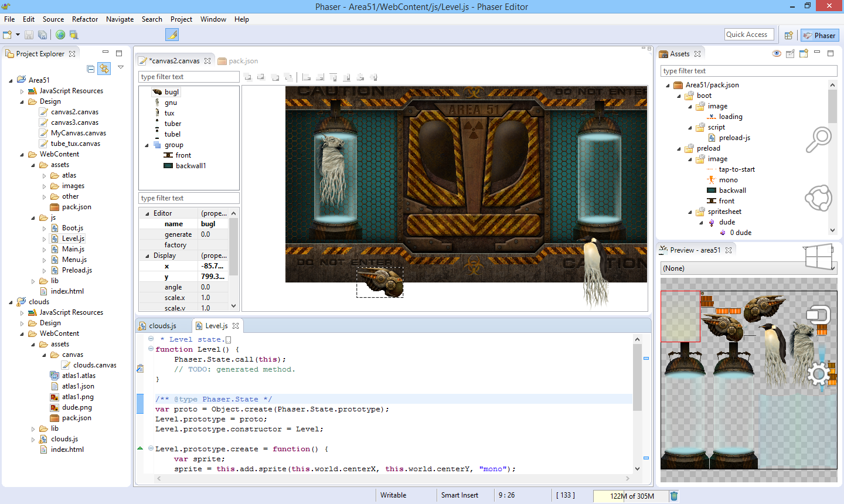
Task: Open the Project menu
Action: tap(181, 19)
